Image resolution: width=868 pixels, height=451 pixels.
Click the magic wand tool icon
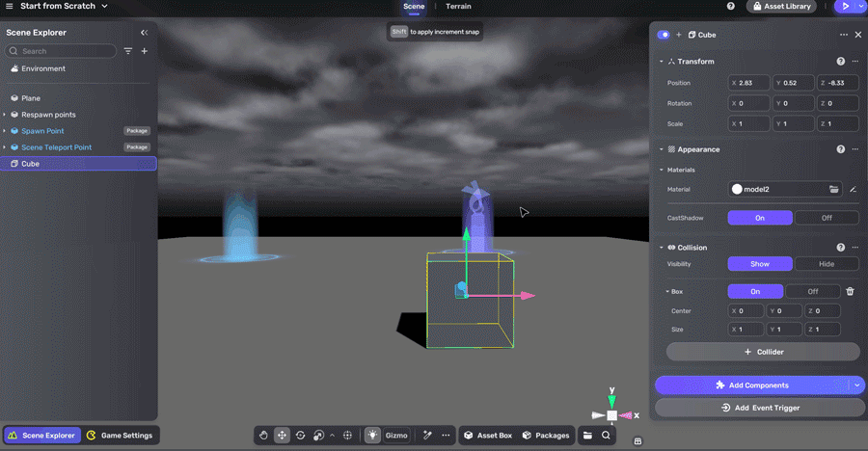(x=427, y=436)
